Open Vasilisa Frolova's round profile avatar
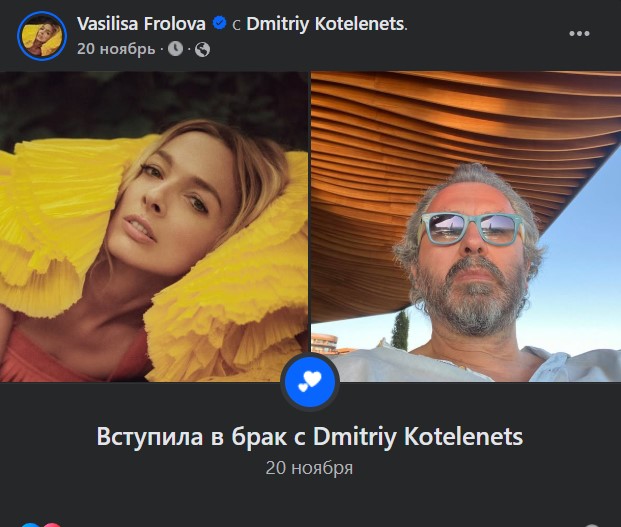The height and width of the screenshot is (527, 621). 42,36
